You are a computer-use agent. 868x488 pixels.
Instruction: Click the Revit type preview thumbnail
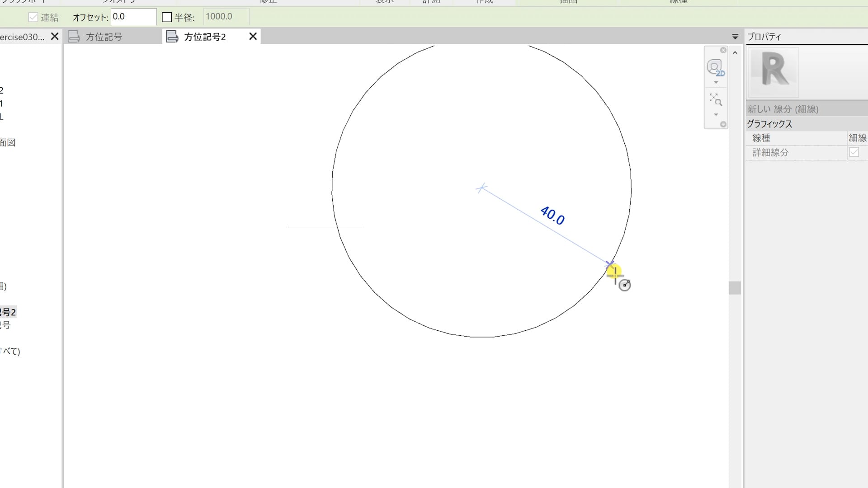tap(774, 72)
